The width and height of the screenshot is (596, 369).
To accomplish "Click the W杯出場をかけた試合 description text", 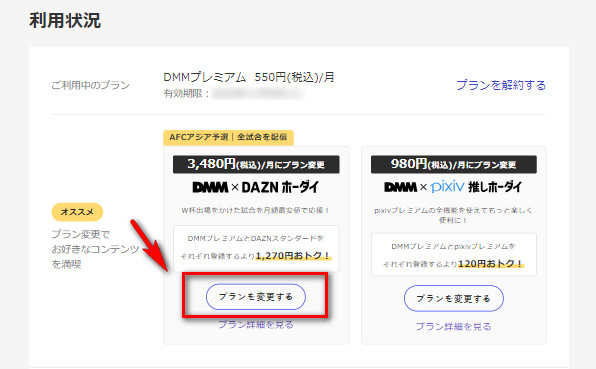I will pyautogui.click(x=255, y=210).
